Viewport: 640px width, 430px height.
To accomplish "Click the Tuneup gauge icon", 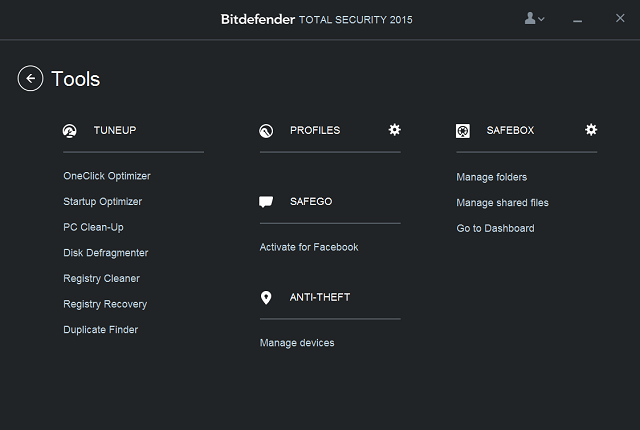I will coord(69,131).
